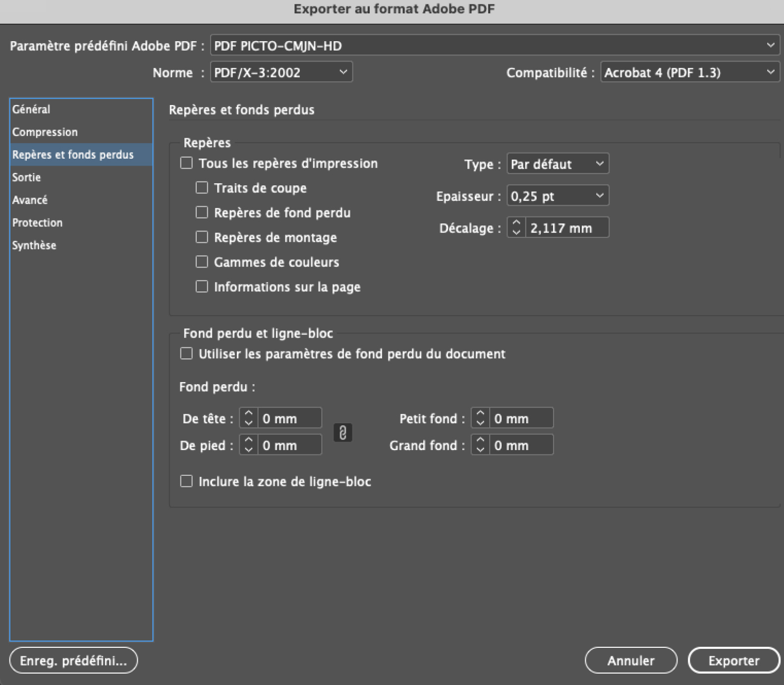Switch to the Compression section
Viewport: 784px width, 685px height.
click(x=45, y=132)
